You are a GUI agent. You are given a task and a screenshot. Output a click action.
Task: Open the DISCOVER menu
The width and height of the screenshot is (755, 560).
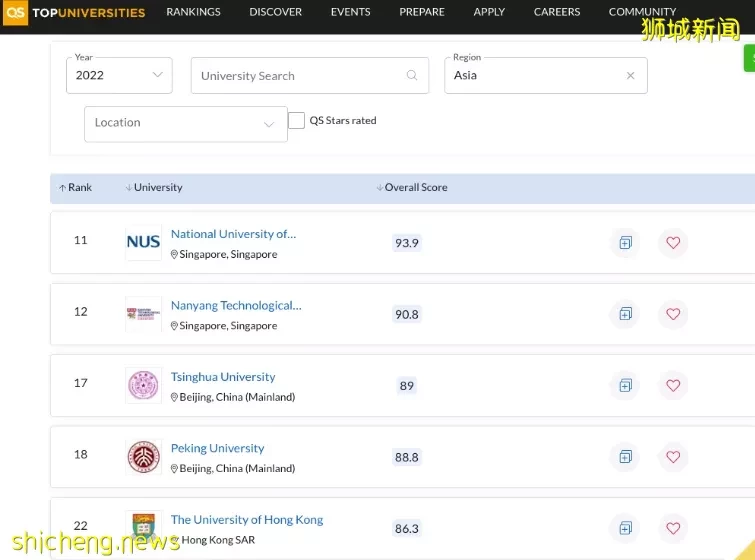click(x=275, y=12)
